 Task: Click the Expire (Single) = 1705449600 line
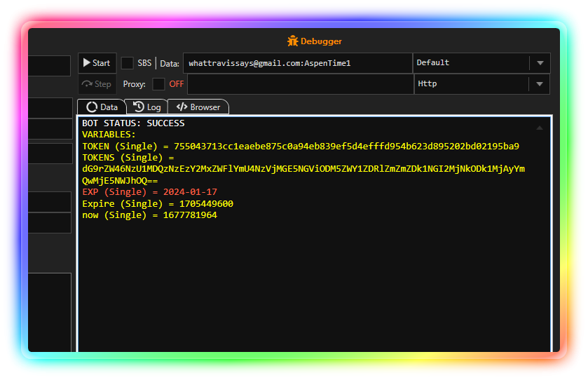[x=158, y=204]
